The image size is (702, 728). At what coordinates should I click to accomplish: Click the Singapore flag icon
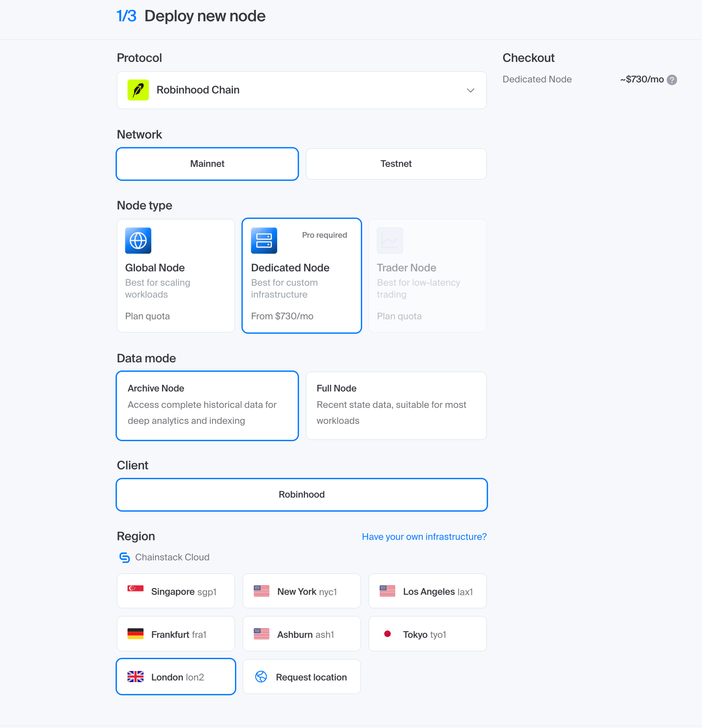135,591
